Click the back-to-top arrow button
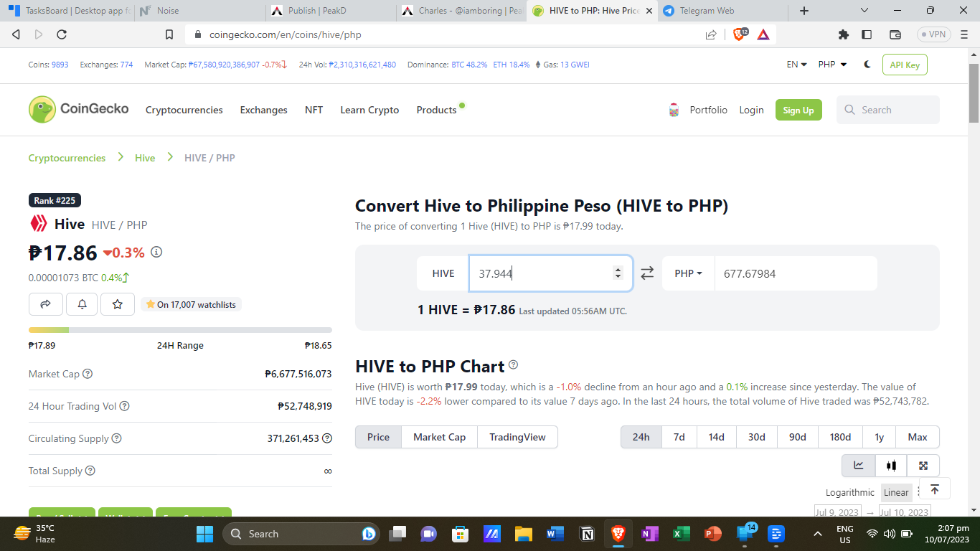980x551 pixels. click(934, 489)
